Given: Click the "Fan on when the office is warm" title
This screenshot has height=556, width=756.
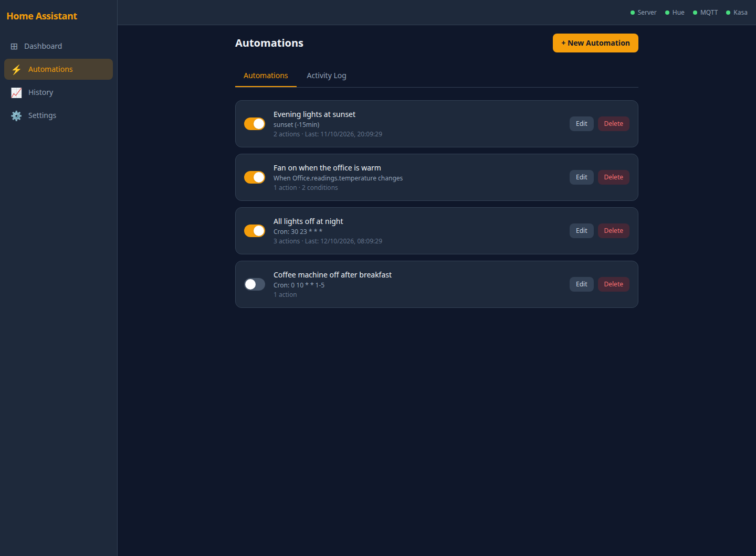Looking at the screenshot, I should (327, 168).
